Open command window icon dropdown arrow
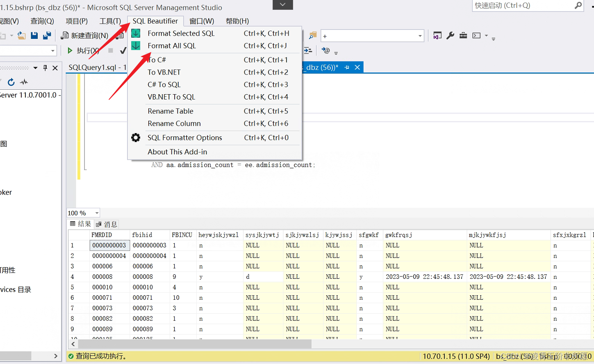Viewport: 594px width, 364px height. click(x=486, y=36)
